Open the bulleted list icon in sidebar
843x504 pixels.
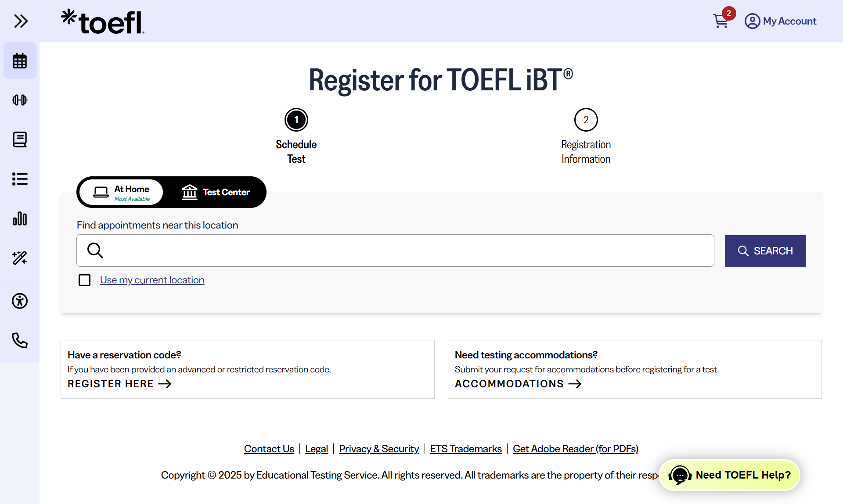20,179
